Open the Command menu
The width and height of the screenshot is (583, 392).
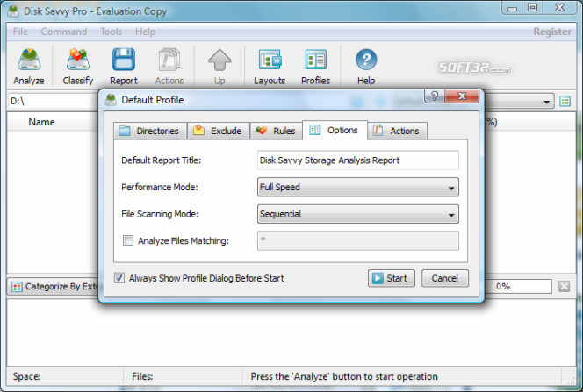click(x=64, y=32)
